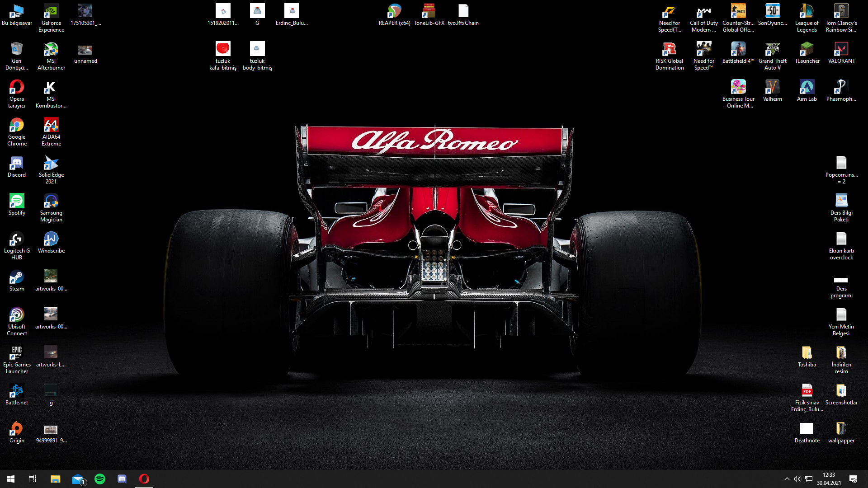The width and height of the screenshot is (868, 488).
Task: Launch ToneLib-GFX
Action: click(x=429, y=10)
